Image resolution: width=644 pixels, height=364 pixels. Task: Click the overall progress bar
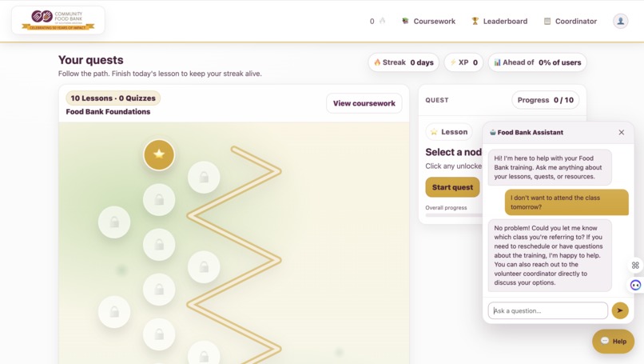tap(454, 215)
